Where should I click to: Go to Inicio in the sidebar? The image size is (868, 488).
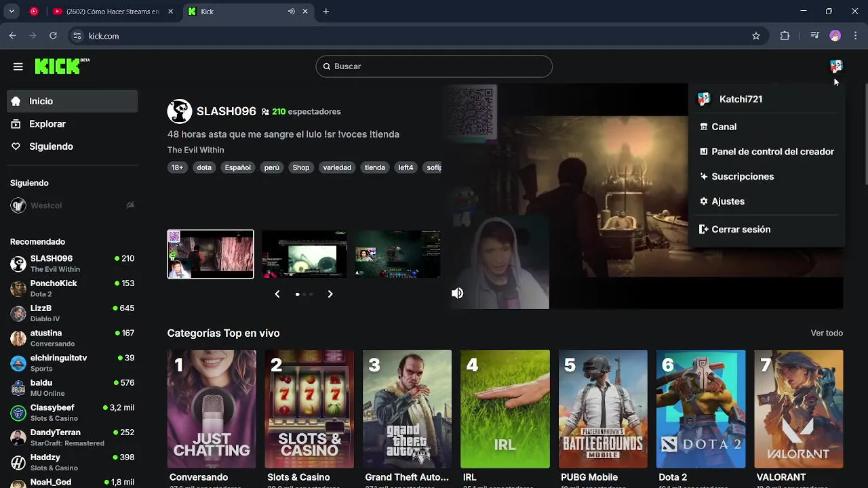pyautogui.click(x=73, y=101)
